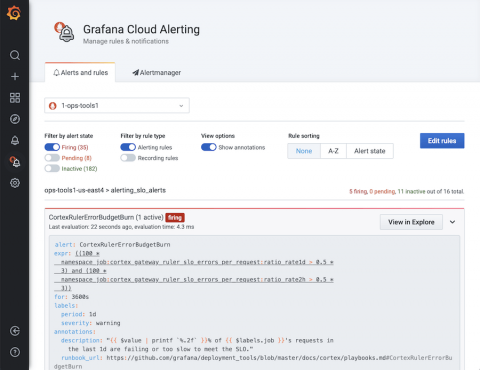Open the Help question mark icon
480x370 pixels.
(x=15, y=352)
